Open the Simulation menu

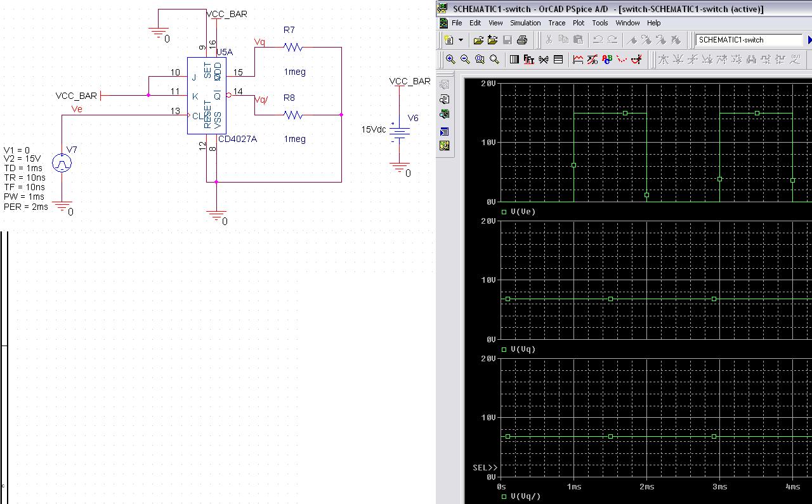click(x=525, y=23)
